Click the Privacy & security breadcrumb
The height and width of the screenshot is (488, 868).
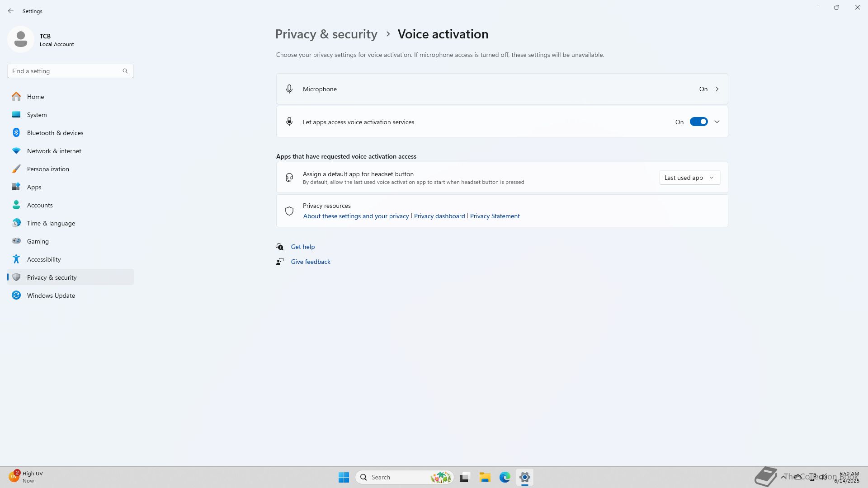(x=326, y=34)
